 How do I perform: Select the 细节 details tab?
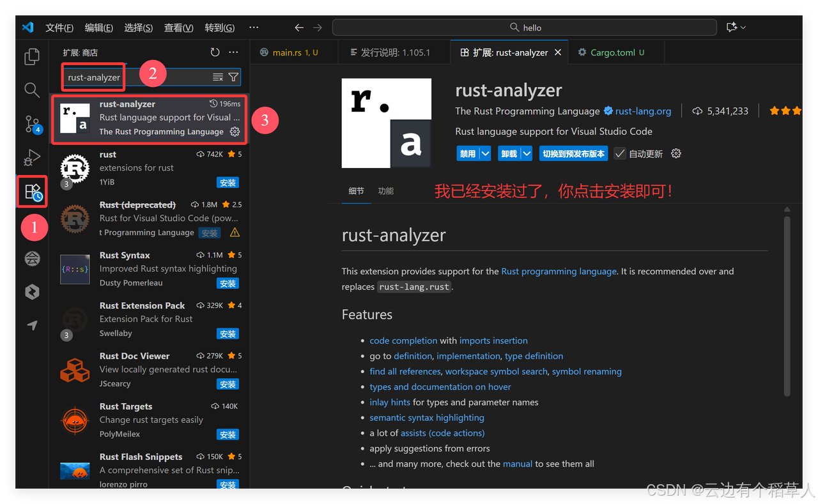tap(356, 191)
